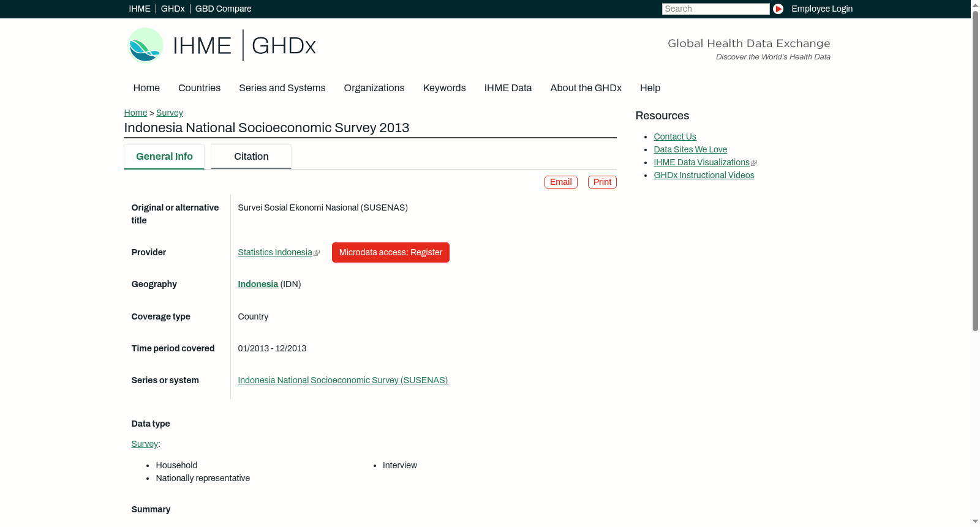Click Microdata access: Register button
Image resolution: width=980 pixels, height=527 pixels.
[391, 252]
